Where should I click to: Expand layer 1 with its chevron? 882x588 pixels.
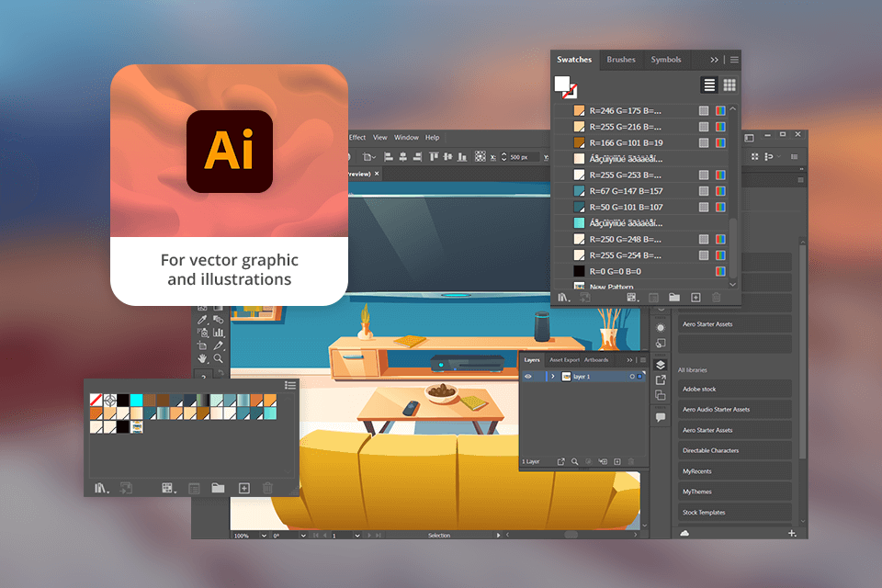click(x=553, y=377)
